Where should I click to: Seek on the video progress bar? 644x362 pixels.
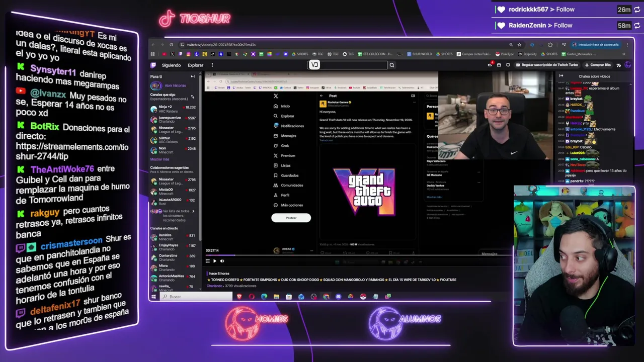[x=357, y=255]
